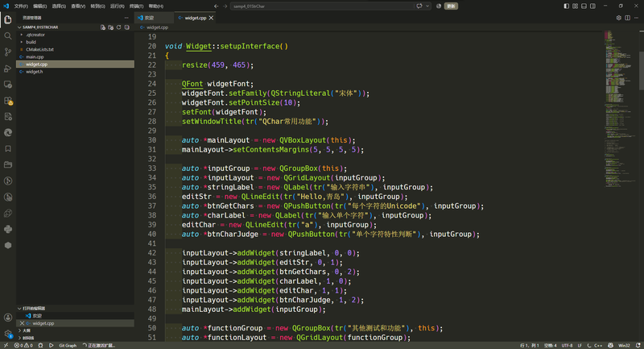Open the 终端(T) menu
Image resolution: width=644 pixels, height=349 pixels.
[x=136, y=6]
